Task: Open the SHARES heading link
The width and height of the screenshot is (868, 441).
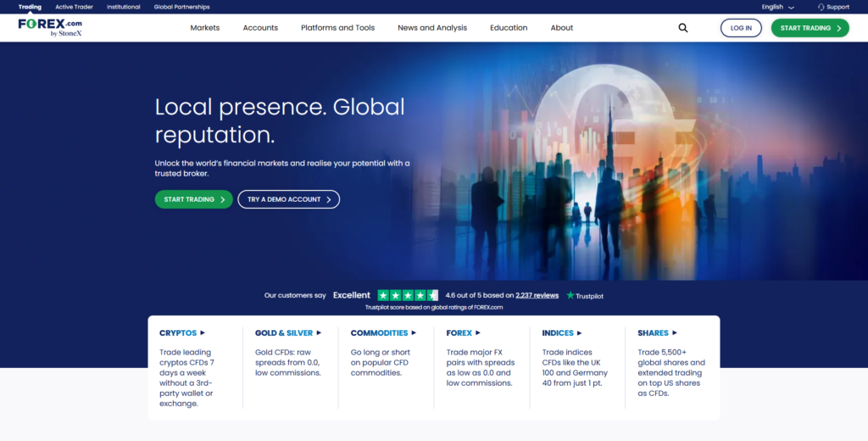Action: pyautogui.click(x=653, y=333)
